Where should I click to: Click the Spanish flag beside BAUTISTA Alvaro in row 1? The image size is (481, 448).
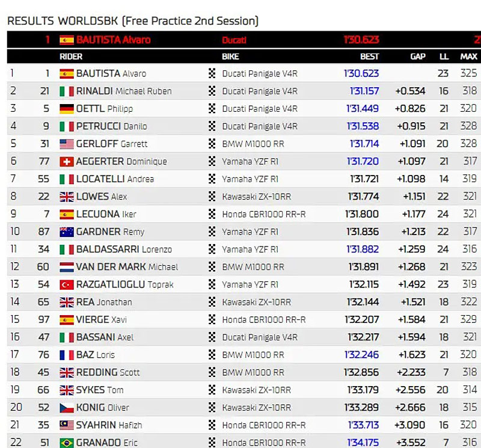[67, 74]
